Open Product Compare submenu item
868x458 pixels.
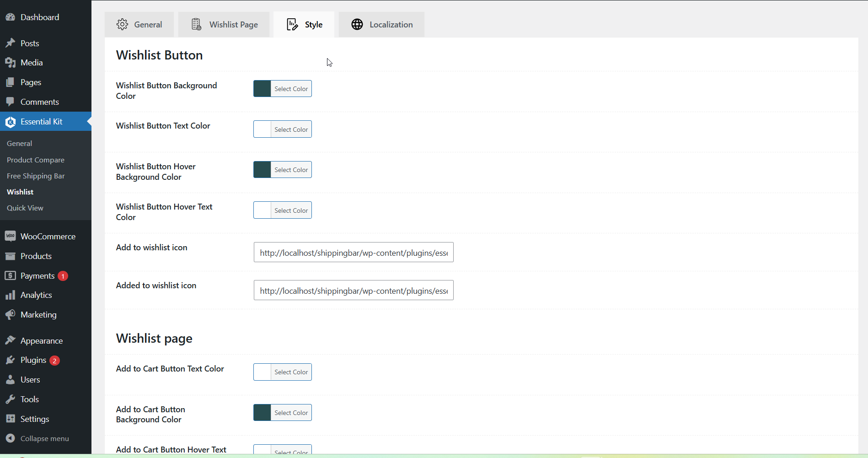tap(36, 160)
